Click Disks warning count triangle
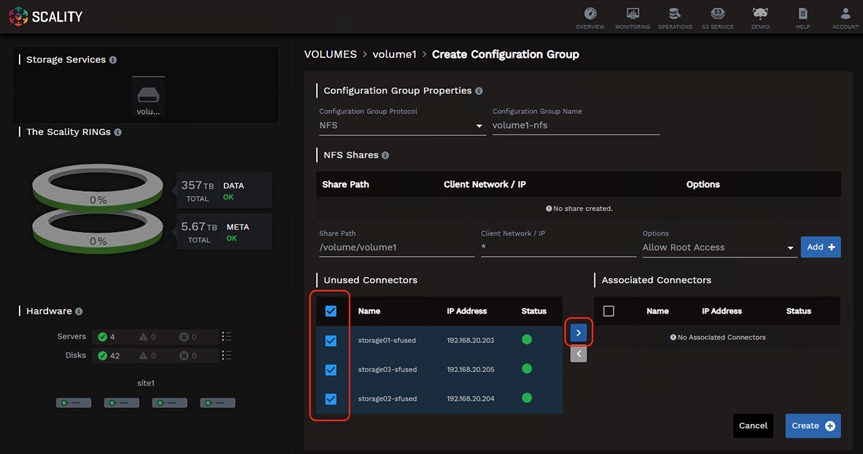Image resolution: width=863 pixels, height=454 pixels. [x=143, y=355]
